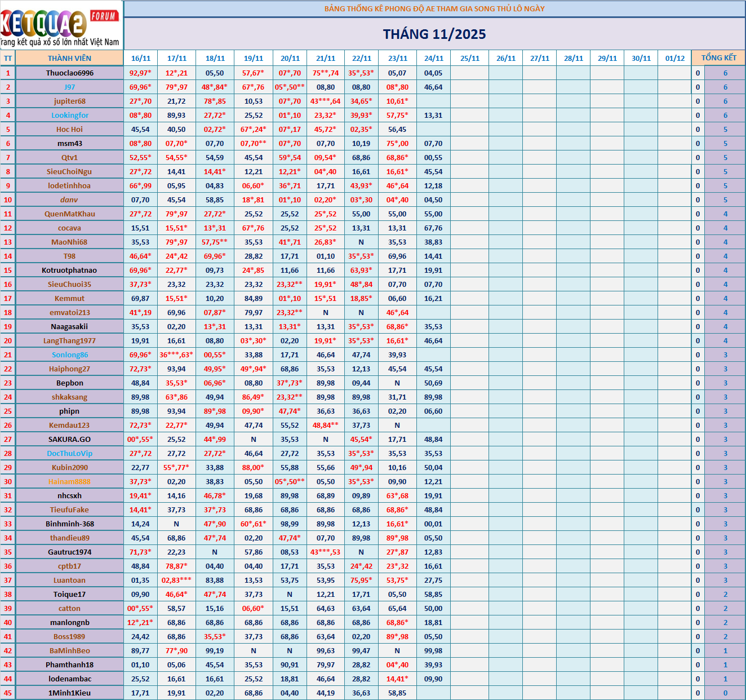Screen dimensions: 746x700
Task: Click the Lookingfor member name
Action: [x=70, y=115]
